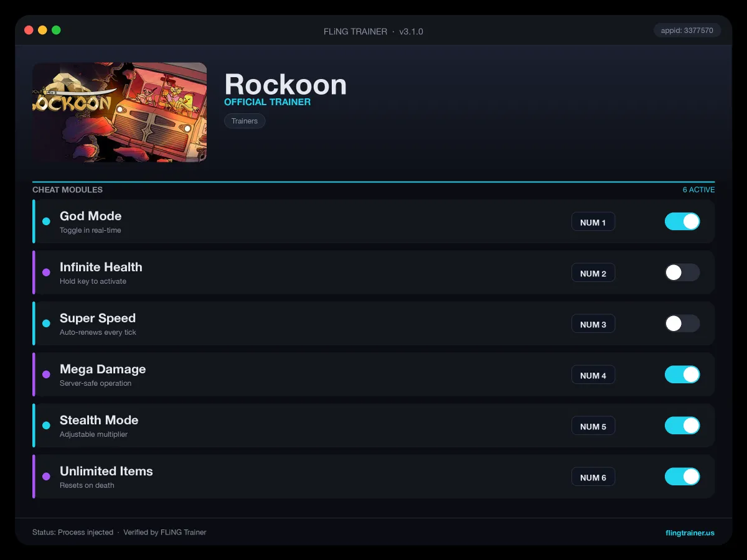
Task: Switch off the Stealth Mode toggle
Action: 682,426
